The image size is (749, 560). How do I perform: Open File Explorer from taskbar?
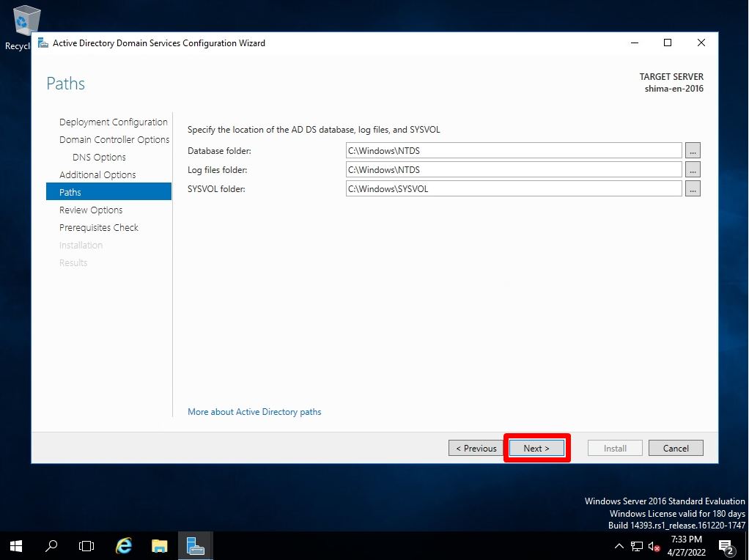click(160, 545)
